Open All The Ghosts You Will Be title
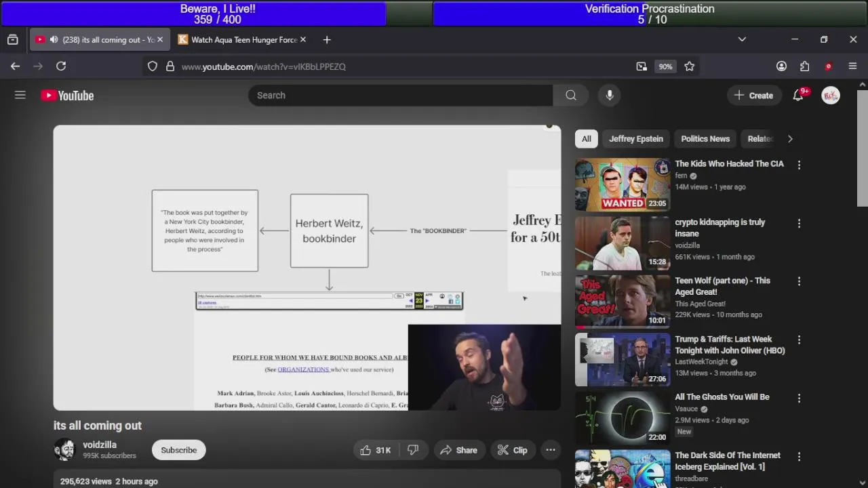 722,397
